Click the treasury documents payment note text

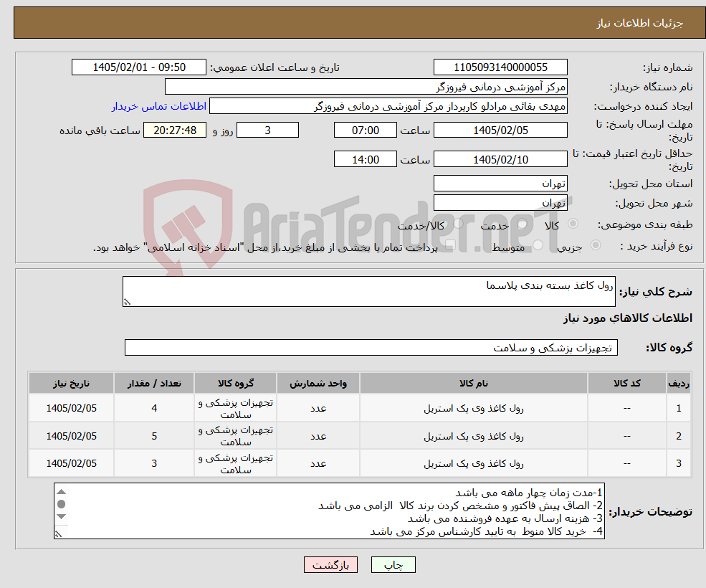pyautogui.click(x=265, y=247)
